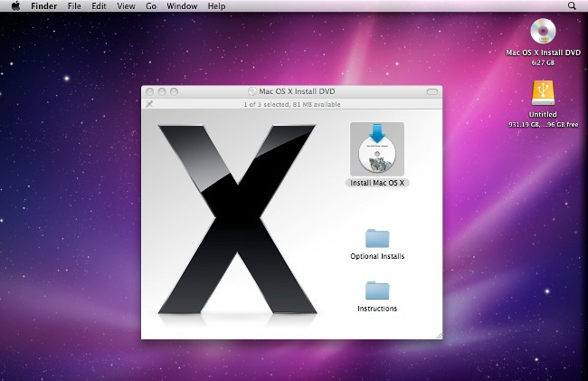Viewport: 588px width, 381px height.
Task: Click the toolbar toggle pill button
Action: point(432,92)
